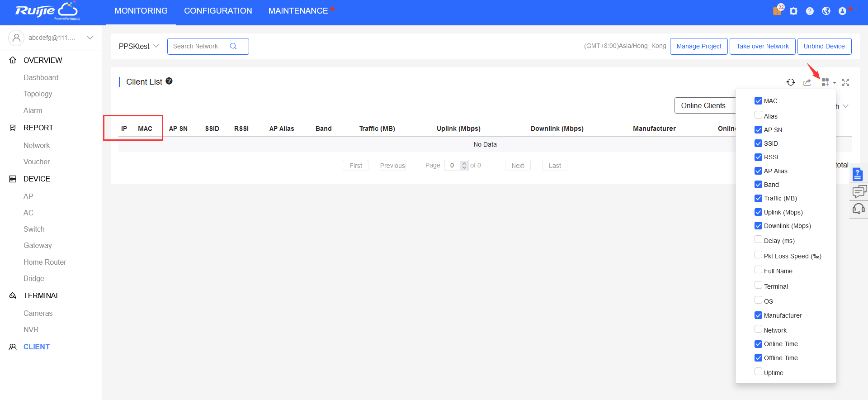Screen dimensions: 868x400
Task: Uncheck the Manufacturer column checkbox
Action: (758, 315)
